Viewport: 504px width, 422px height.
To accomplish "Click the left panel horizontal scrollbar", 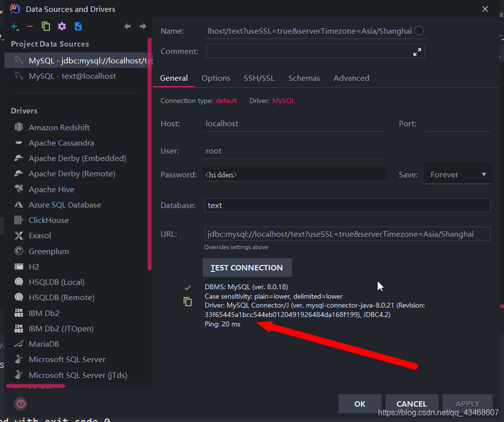I will tap(36, 386).
